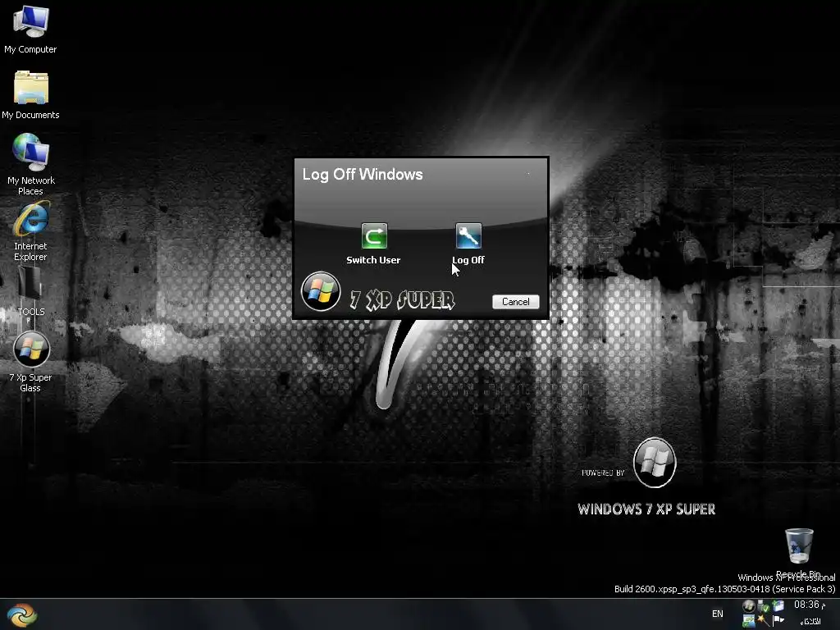Click the Log Off key icon
840x630 pixels.
[x=468, y=235]
